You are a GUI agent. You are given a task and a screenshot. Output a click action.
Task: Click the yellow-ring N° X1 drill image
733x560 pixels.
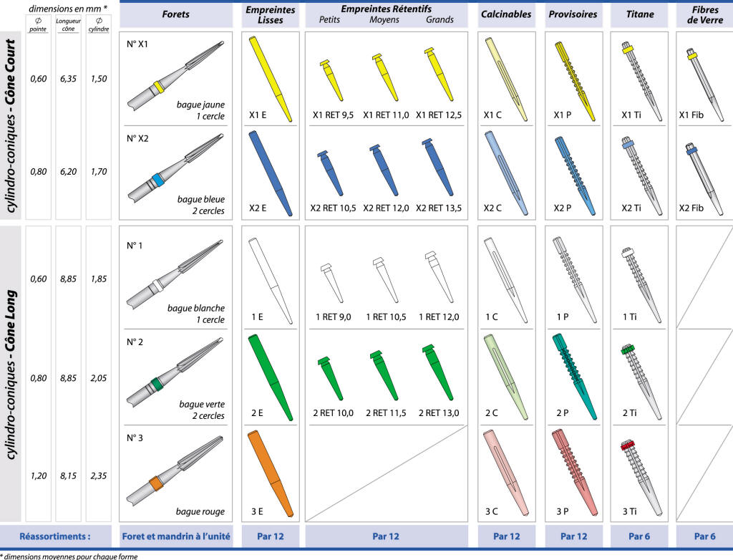175,75
